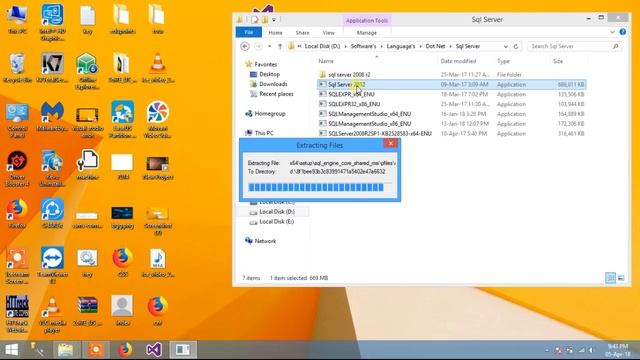Click Dot Net breadcrumb segment
This screenshot has height=360, width=640.
436,47
